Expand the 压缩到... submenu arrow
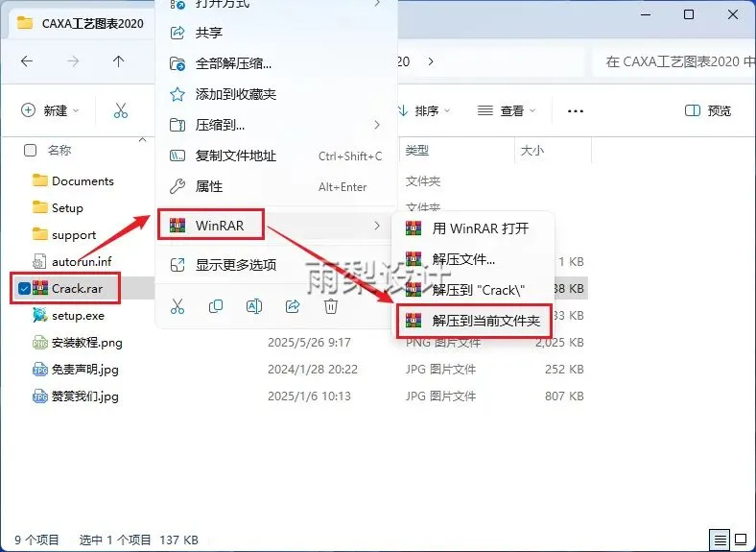 [x=377, y=125]
